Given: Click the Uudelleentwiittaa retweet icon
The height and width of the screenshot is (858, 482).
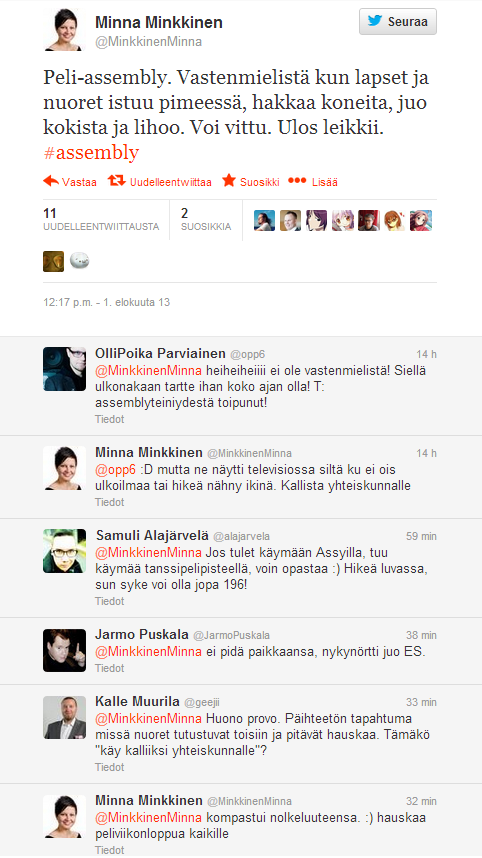Looking at the screenshot, I should point(117,181).
